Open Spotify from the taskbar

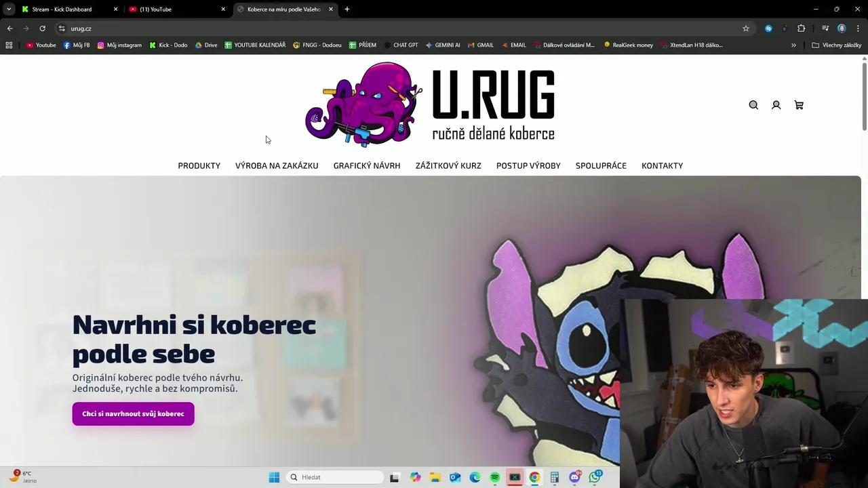(x=495, y=477)
